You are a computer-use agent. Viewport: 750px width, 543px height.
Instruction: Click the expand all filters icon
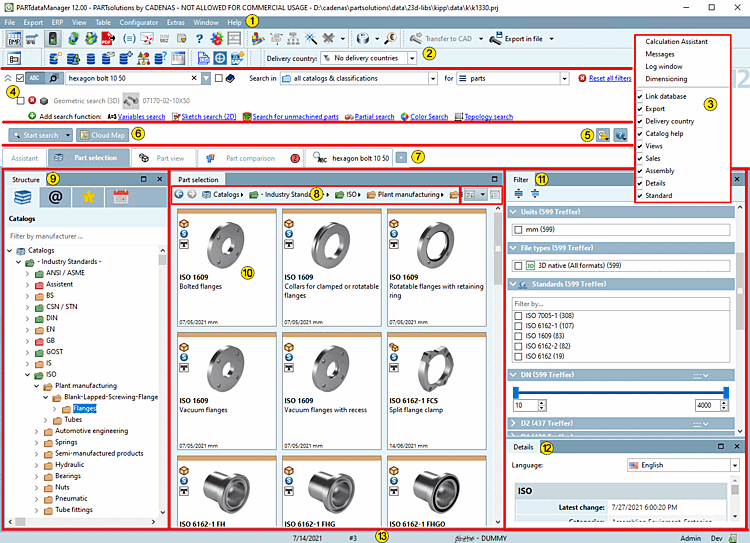coord(518,194)
